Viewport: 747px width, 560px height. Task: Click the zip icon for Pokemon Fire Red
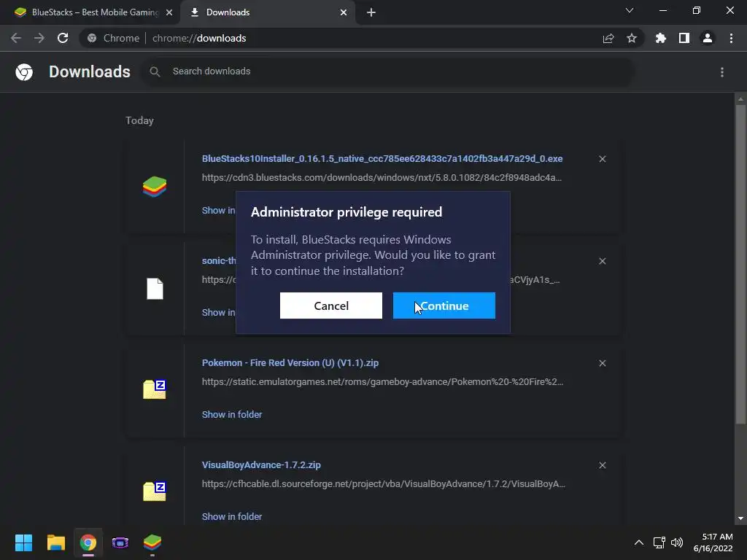click(155, 389)
